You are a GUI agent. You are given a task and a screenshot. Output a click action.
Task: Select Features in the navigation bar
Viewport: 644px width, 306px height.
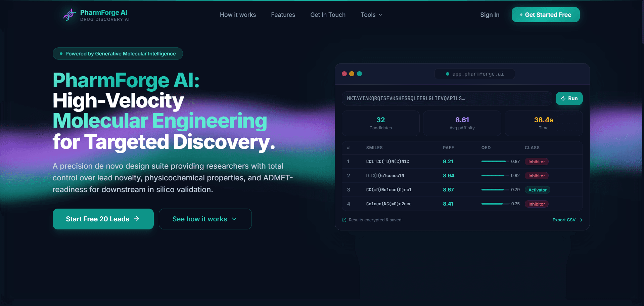(283, 15)
